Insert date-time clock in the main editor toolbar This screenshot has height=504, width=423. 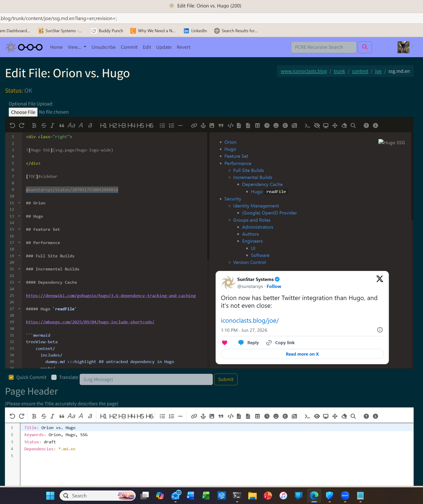click(267, 126)
